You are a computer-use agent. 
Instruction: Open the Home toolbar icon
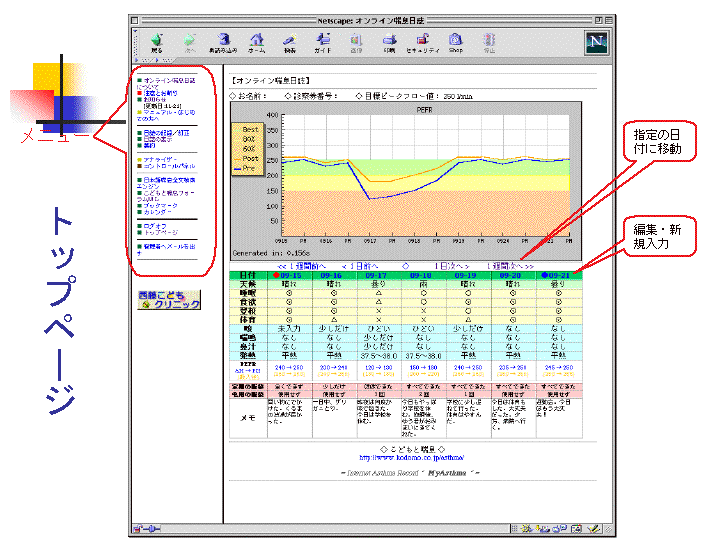pyautogui.click(x=257, y=41)
